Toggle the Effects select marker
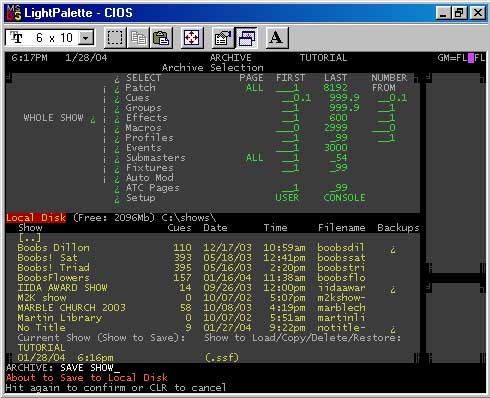Image resolution: width=490 pixels, height=398 pixels. point(117,119)
